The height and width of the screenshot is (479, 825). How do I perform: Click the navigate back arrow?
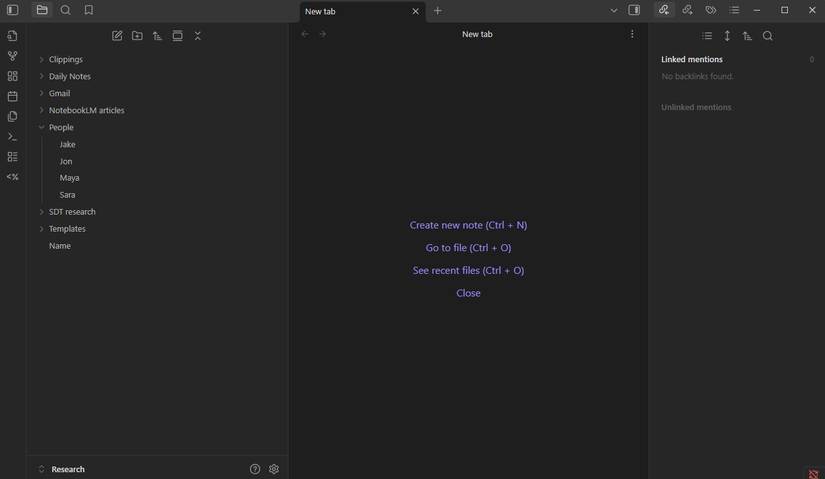(x=305, y=34)
